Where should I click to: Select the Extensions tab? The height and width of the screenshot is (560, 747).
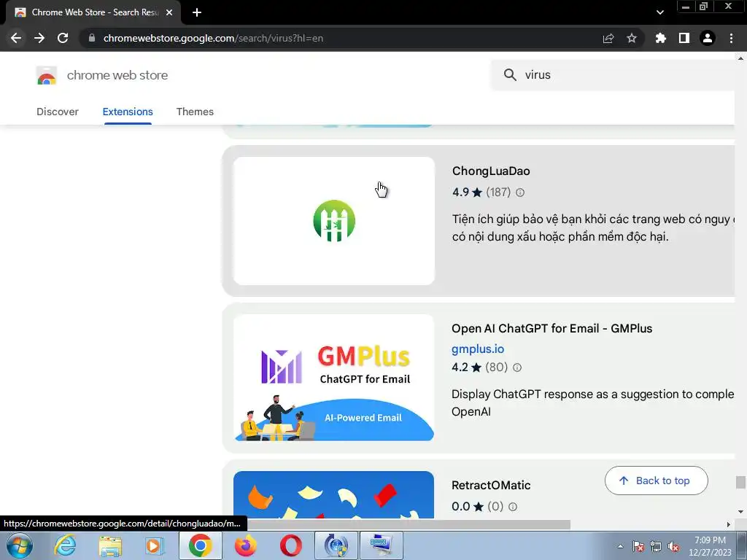click(128, 112)
